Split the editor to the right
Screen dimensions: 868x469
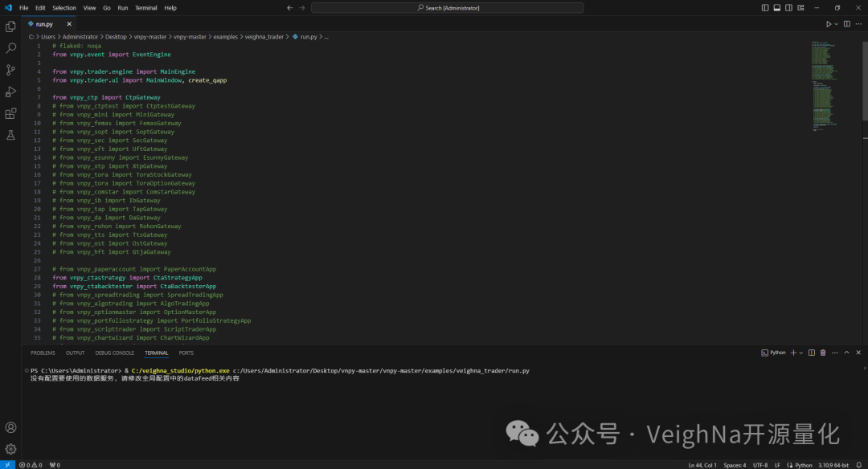[846, 24]
